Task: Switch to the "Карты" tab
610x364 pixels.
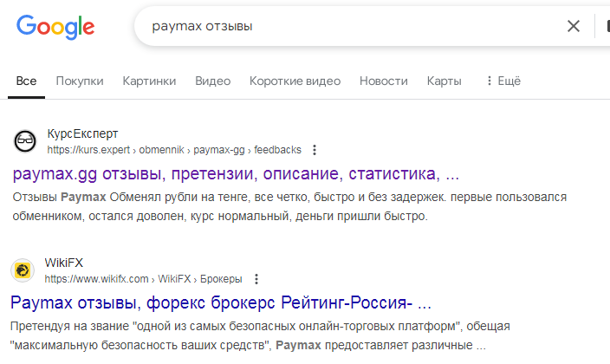Action: (x=444, y=81)
